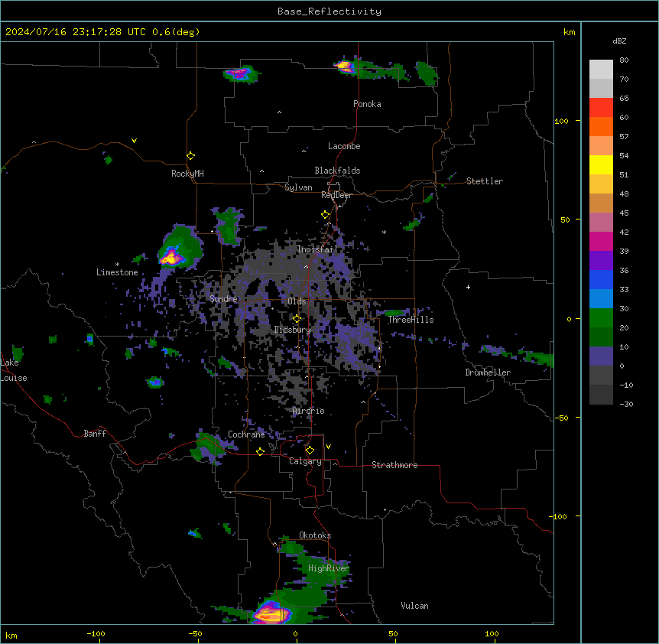The height and width of the screenshot is (644, 659).
Task: Click the Innisfail label
Action: [x=317, y=249]
